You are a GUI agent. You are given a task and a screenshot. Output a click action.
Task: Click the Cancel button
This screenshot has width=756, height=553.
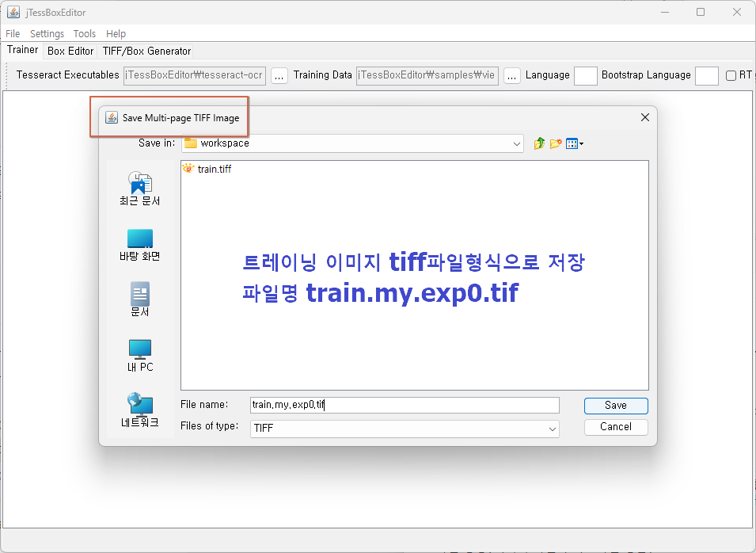pos(616,427)
